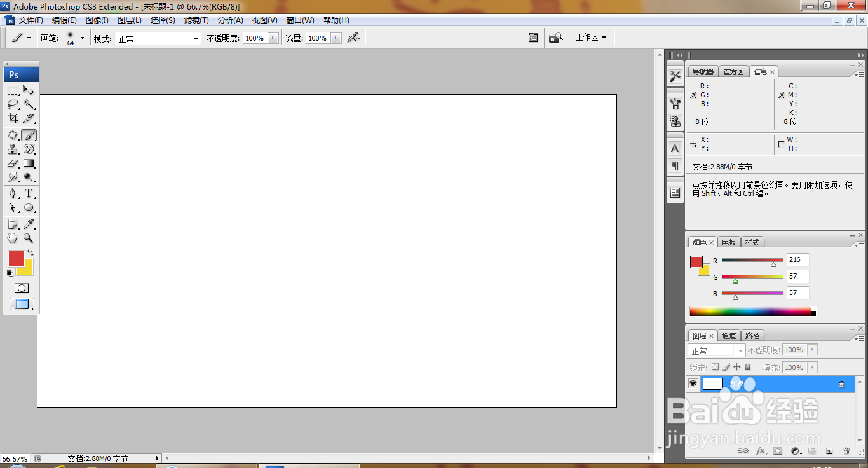Select the Pen tool
Viewport: 868px width, 468px height.
[13, 194]
